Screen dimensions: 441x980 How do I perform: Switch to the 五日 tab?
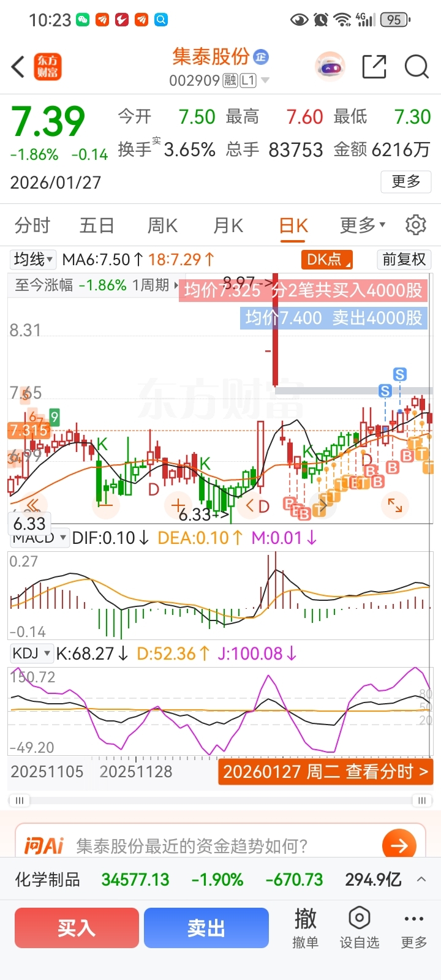click(97, 225)
